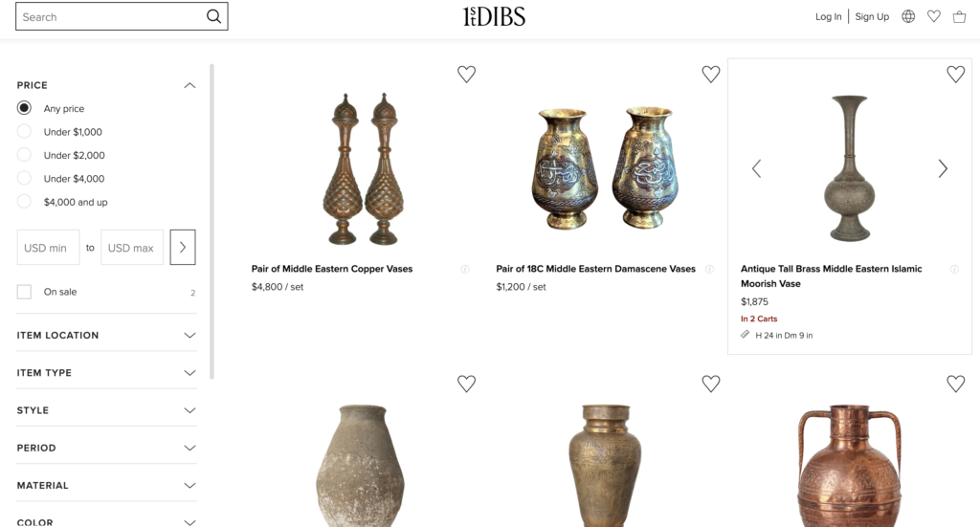Show next image of Antique Tall Brass Vase

tap(943, 168)
